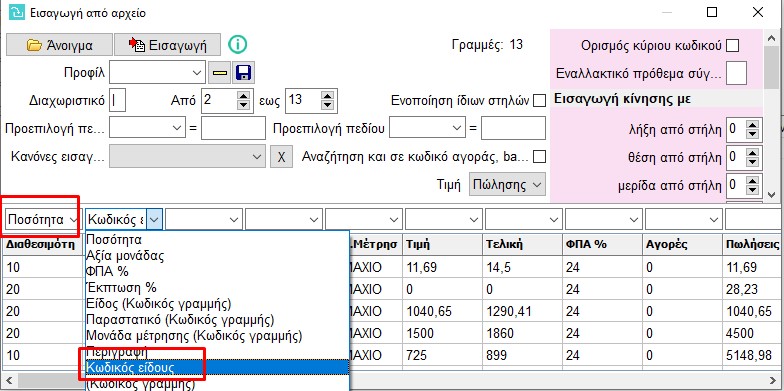Open the second Προεπιλογή πεδίου dropdown
Viewport: 784px width, 391px height.
pos(428,128)
